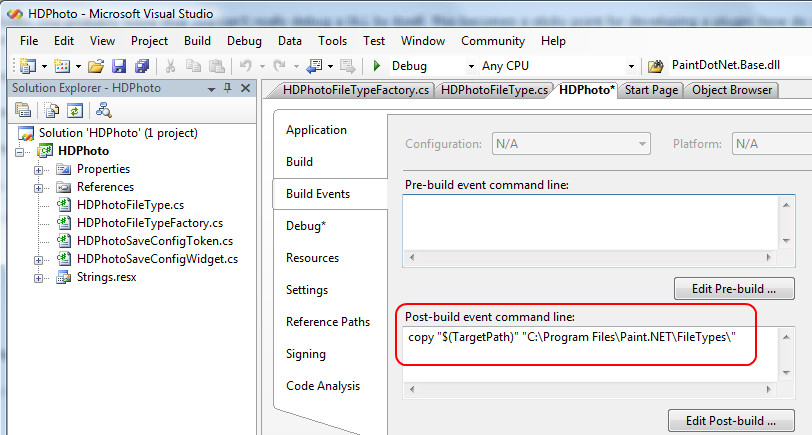Open the Edit menu
The width and height of the screenshot is (812, 435).
64,41
